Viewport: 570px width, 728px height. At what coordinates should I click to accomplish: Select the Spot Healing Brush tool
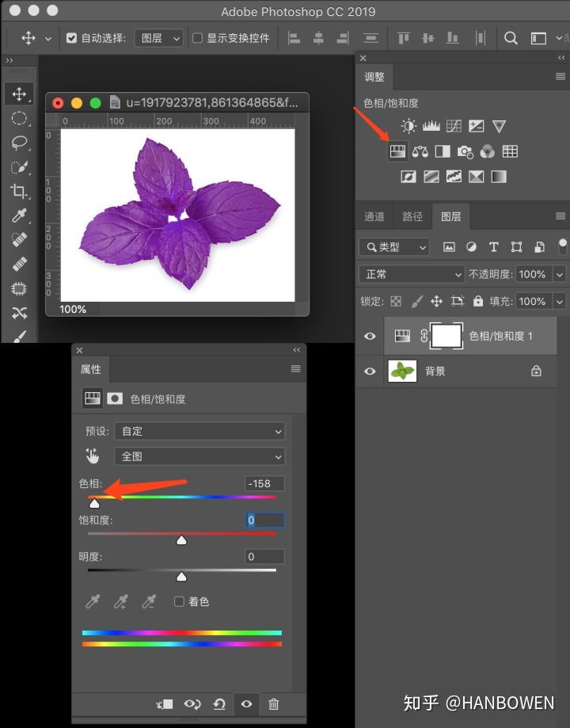click(19, 240)
